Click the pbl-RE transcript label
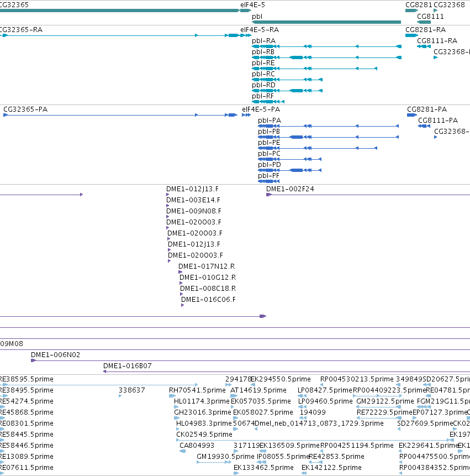This screenshot has width=470, height=476. (x=263, y=63)
